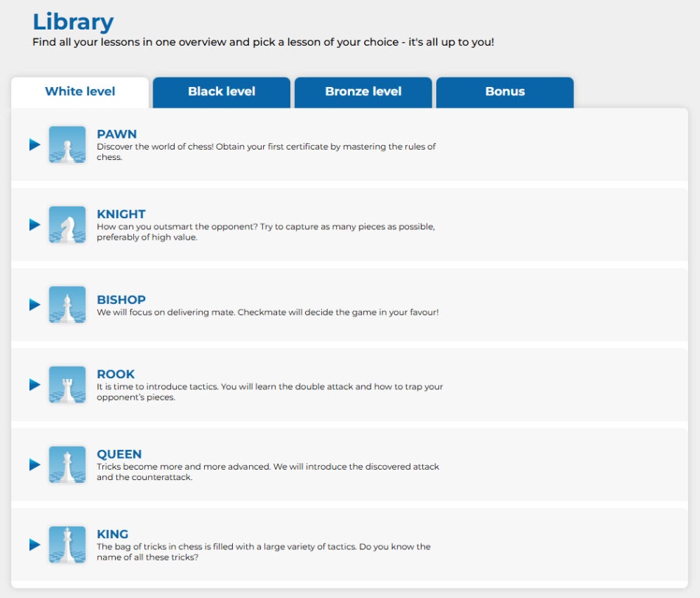Select the Bonus tab

(505, 92)
